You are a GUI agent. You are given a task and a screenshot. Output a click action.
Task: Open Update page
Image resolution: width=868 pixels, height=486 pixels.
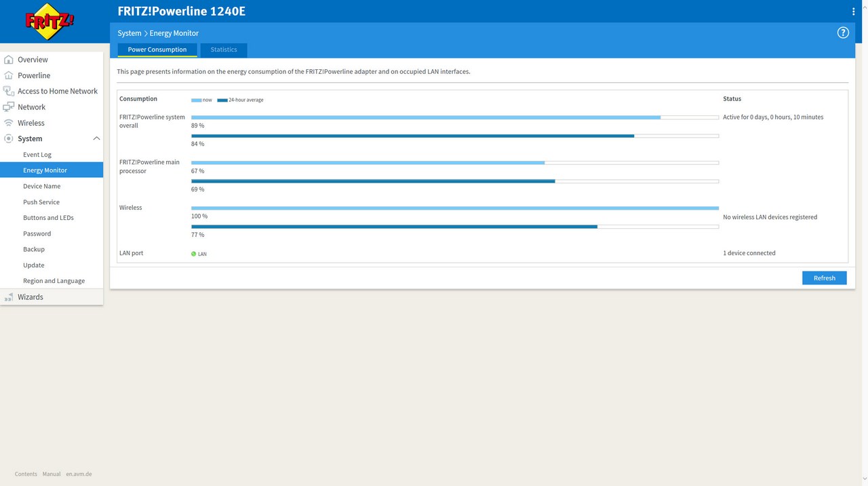coord(34,265)
